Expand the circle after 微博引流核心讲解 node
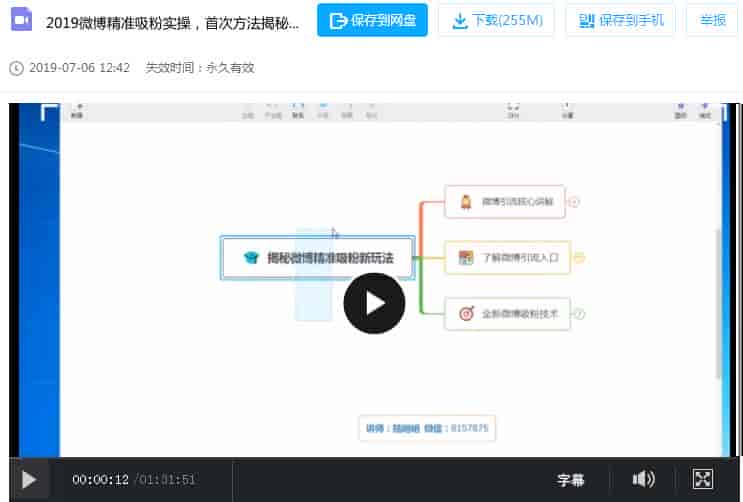 (x=574, y=201)
